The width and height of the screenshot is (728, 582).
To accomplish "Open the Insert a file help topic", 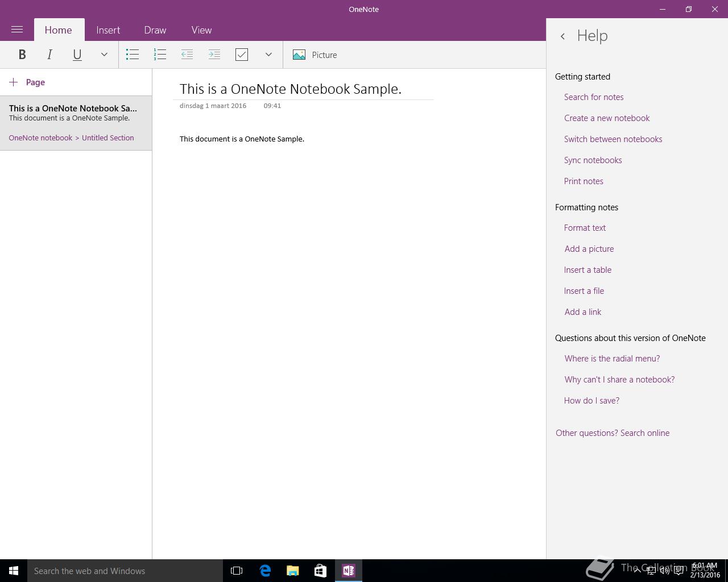I will (584, 291).
